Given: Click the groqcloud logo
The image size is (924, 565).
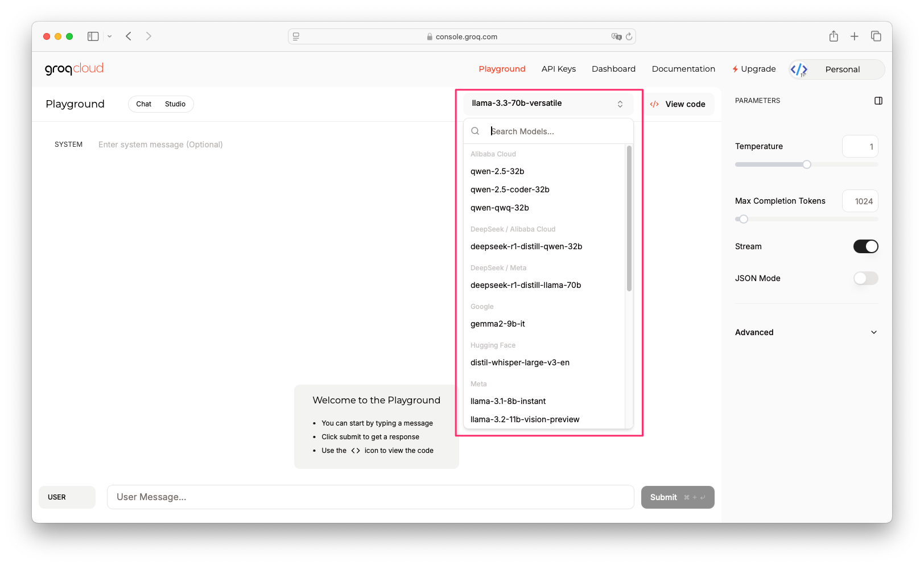Looking at the screenshot, I should click(x=74, y=69).
